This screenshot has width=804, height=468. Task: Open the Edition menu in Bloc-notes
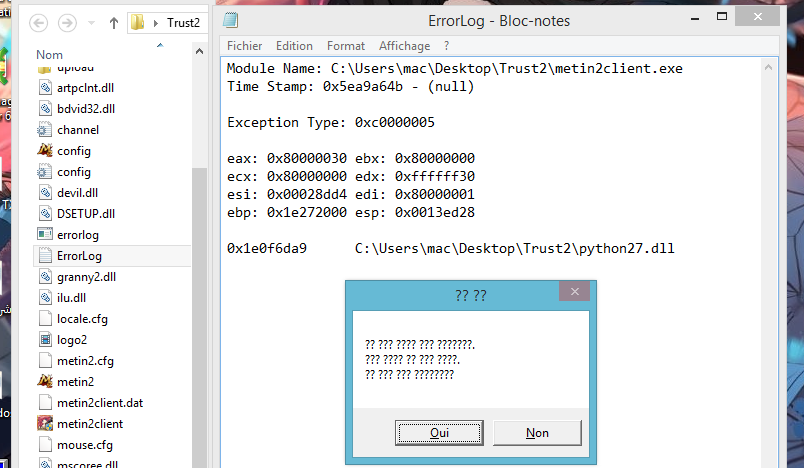click(x=294, y=46)
